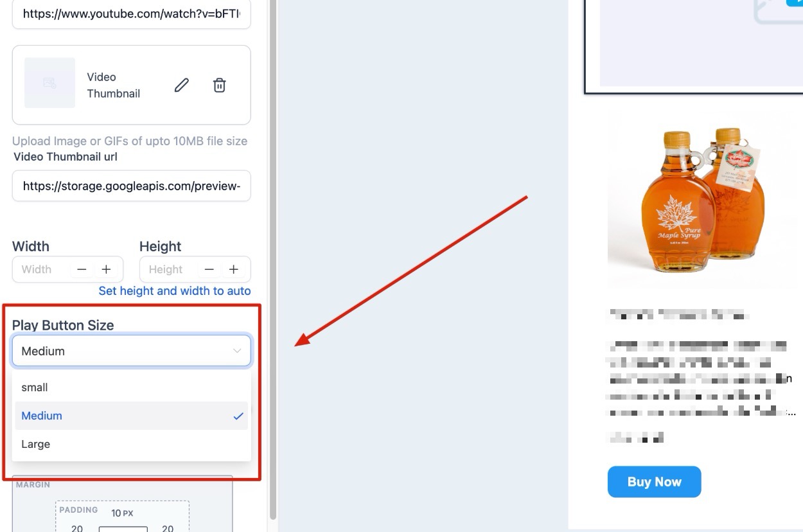Screen dimensions: 803x532
Task: Click the Video Thumbnail preview image
Action: pos(49,83)
